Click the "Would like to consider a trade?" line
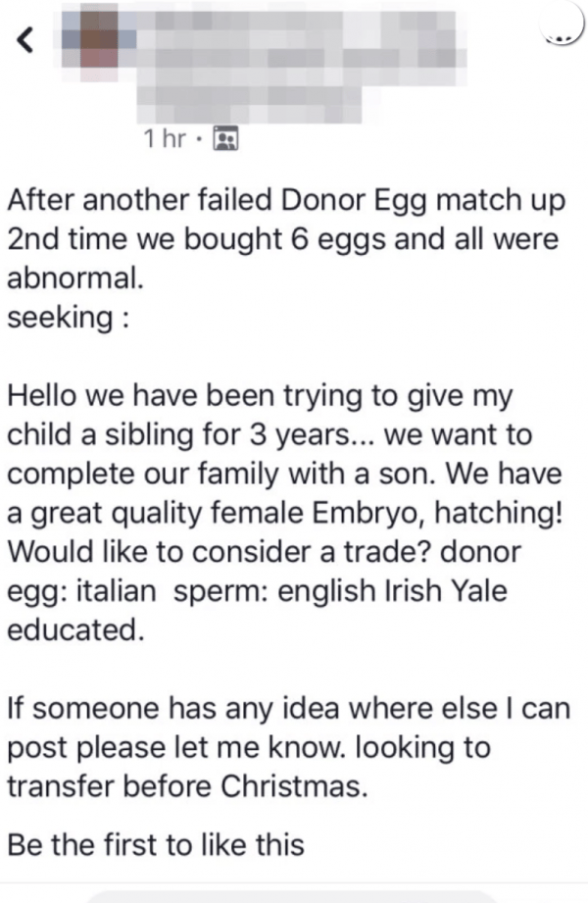Screen dimensions: 588x903 click(264, 552)
